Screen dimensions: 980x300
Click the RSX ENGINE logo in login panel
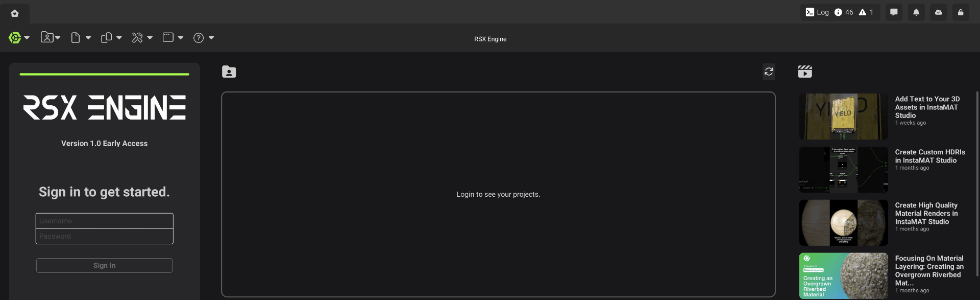[x=105, y=107]
